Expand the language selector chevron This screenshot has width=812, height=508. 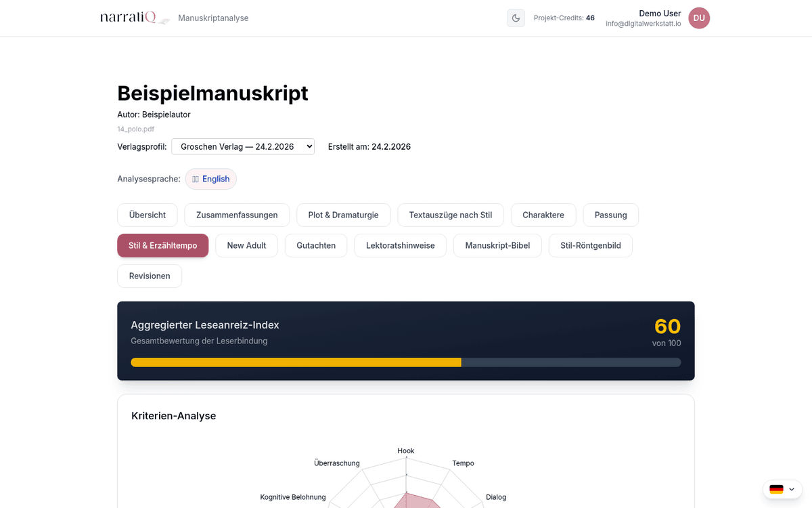790,489
